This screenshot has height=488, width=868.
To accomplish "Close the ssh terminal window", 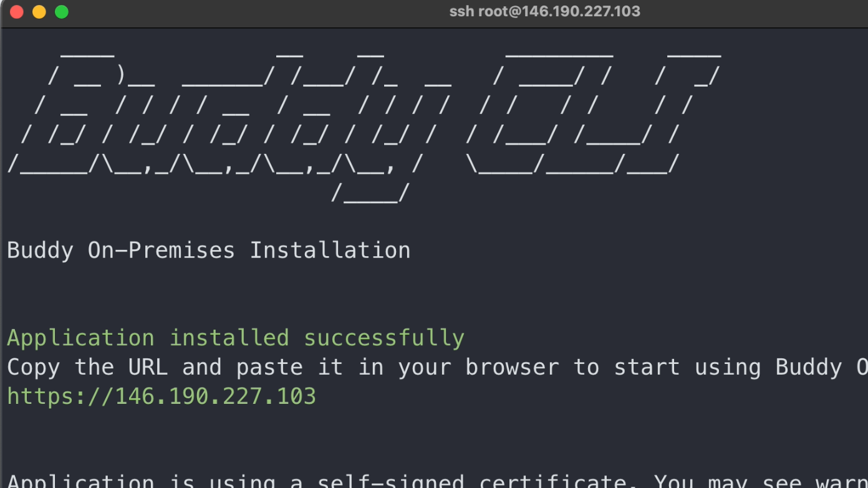I will point(17,12).
